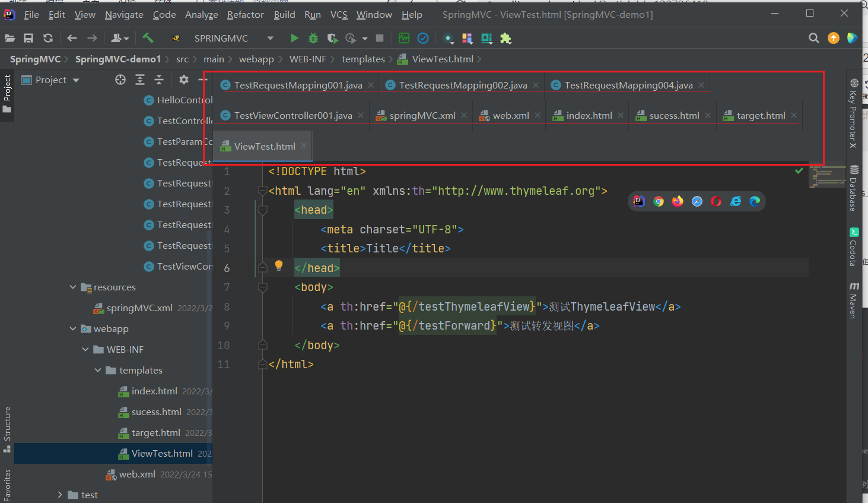The image size is (868, 503).
Task: Click the colorful grid plugin icon
Action: pyautogui.click(x=467, y=38)
